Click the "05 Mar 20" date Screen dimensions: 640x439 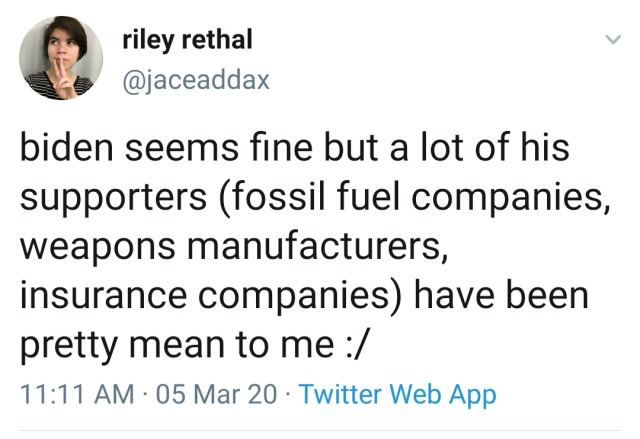(x=216, y=395)
